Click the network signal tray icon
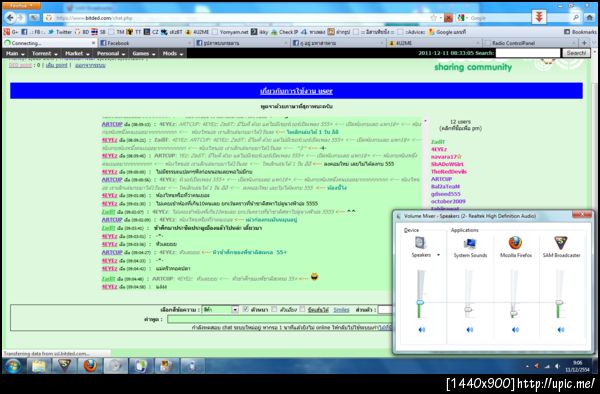The width and height of the screenshot is (600, 394). click(547, 366)
